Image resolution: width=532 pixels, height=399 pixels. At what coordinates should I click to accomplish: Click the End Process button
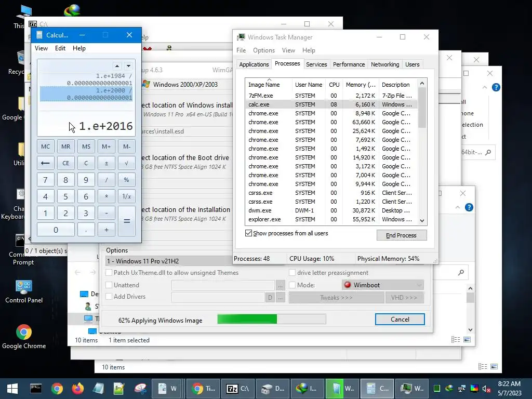point(402,235)
